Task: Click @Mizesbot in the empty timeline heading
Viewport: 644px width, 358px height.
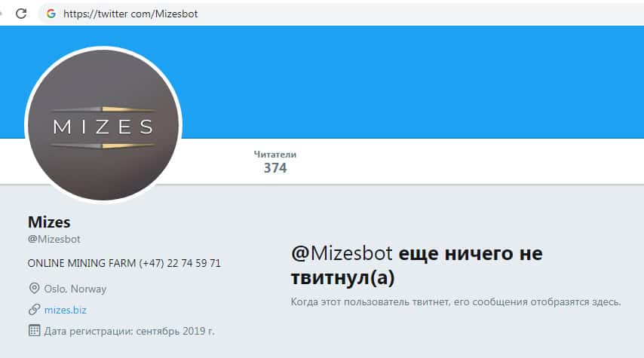Action: click(x=342, y=253)
